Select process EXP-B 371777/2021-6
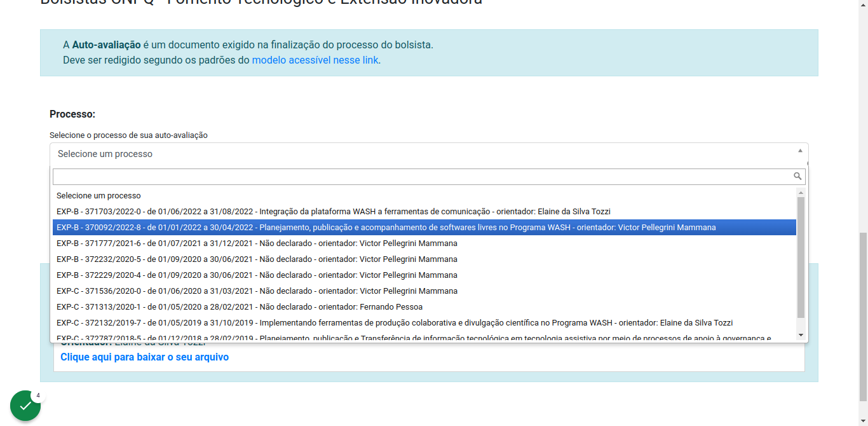 point(424,243)
